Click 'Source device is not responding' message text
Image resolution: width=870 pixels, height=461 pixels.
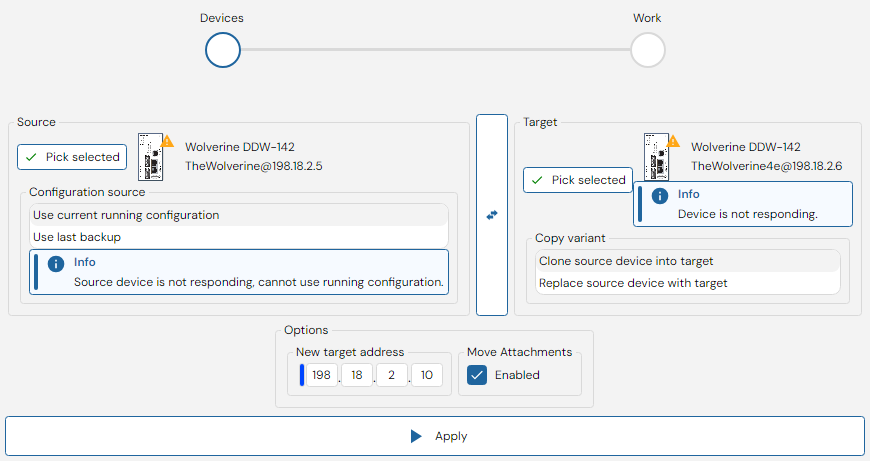click(x=259, y=282)
